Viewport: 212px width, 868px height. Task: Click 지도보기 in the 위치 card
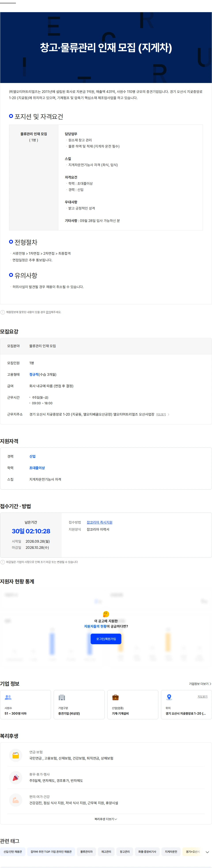click(202, 696)
